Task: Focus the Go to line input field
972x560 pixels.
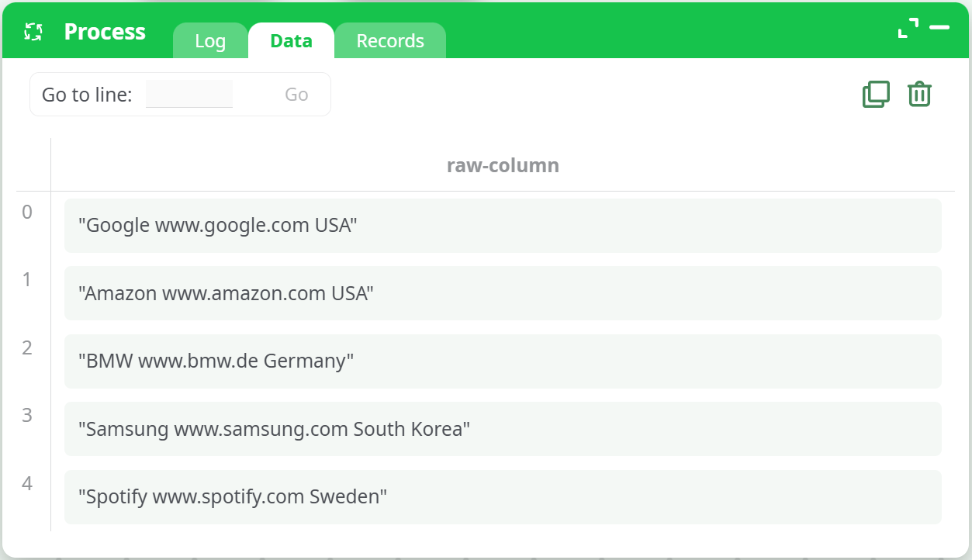Action: pos(189,95)
